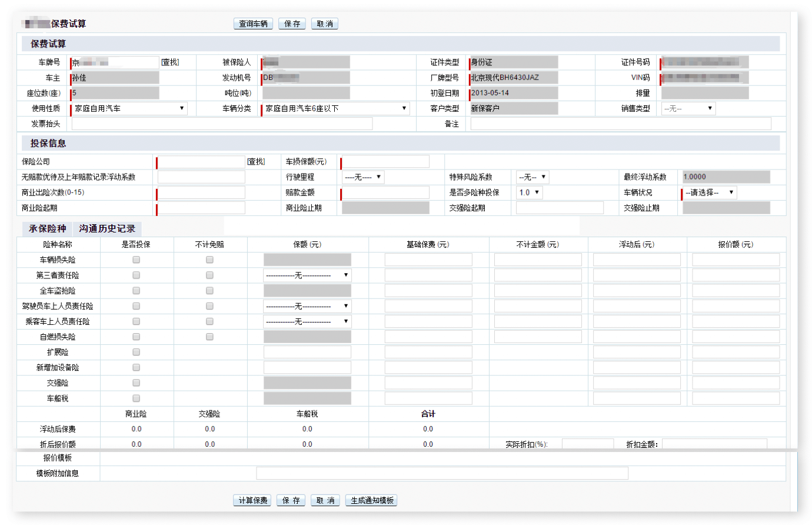The image size is (812, 525).
Task: Click the 发票抬头 input field
Action: 222,124
